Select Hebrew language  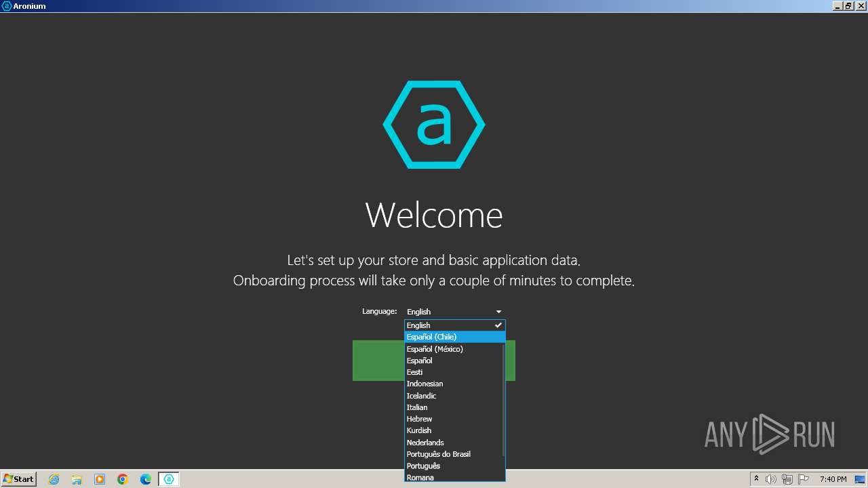[x=454, y=419]
